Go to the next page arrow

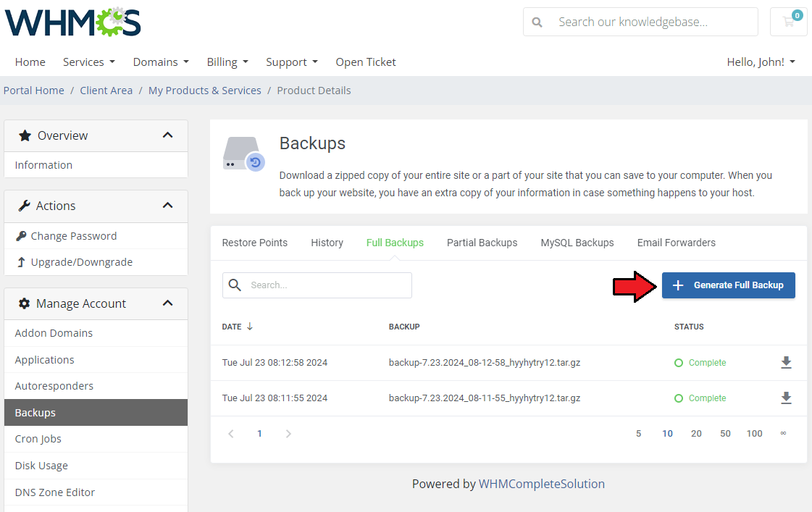pos(288,434)
